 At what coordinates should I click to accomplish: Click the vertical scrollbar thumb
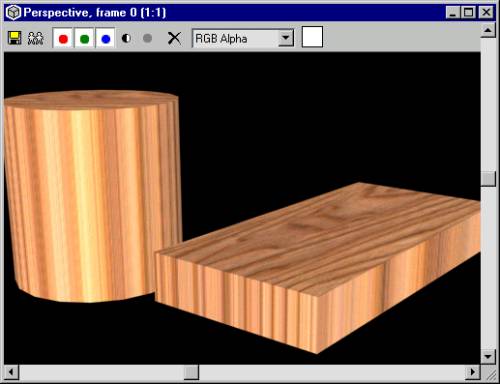(488, 179)
